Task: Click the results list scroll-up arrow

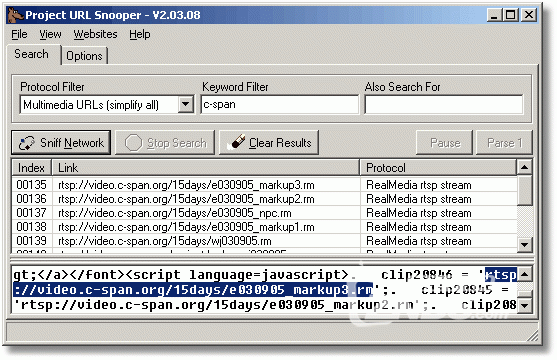Action: [x=524, y=167]
